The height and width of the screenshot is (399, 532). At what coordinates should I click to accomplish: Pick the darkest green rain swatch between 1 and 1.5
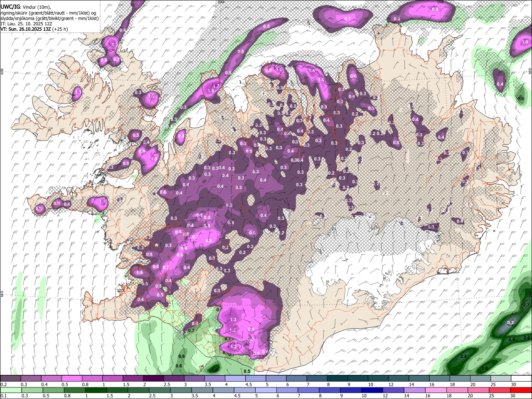click(96, 390)
